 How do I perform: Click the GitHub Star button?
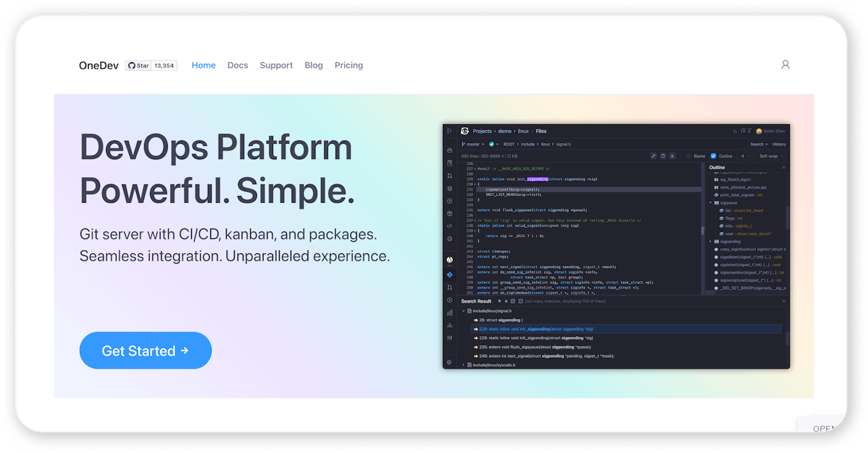138,66
